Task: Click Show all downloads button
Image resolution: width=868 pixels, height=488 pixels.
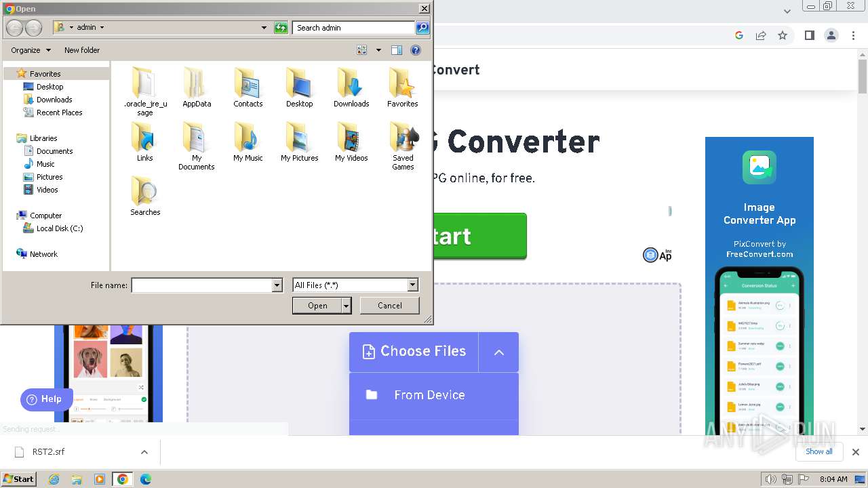Action: point(819,452)
